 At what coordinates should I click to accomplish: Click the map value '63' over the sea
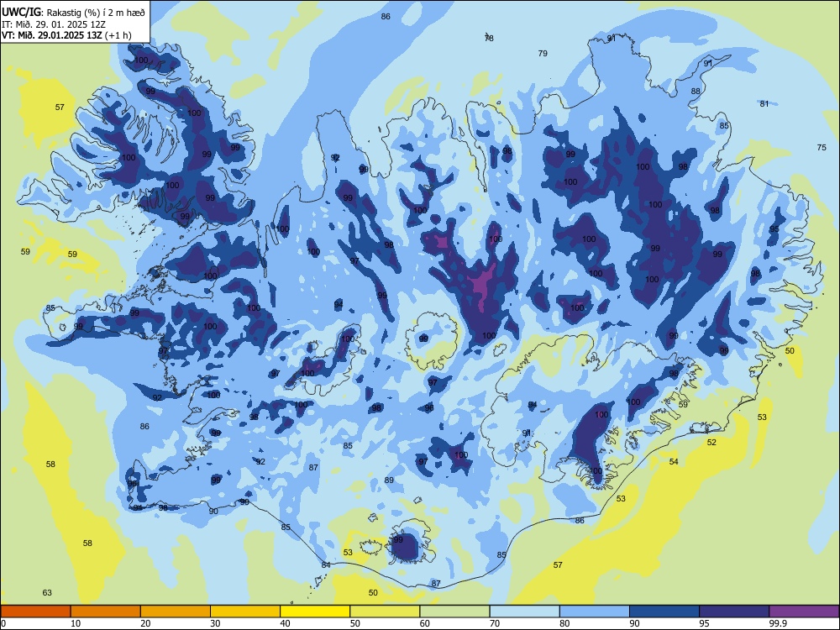click(47, 592)
